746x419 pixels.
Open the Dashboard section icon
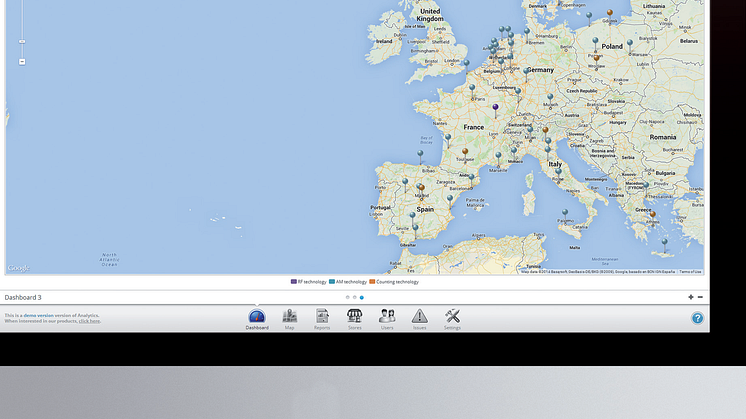(257, 317)
